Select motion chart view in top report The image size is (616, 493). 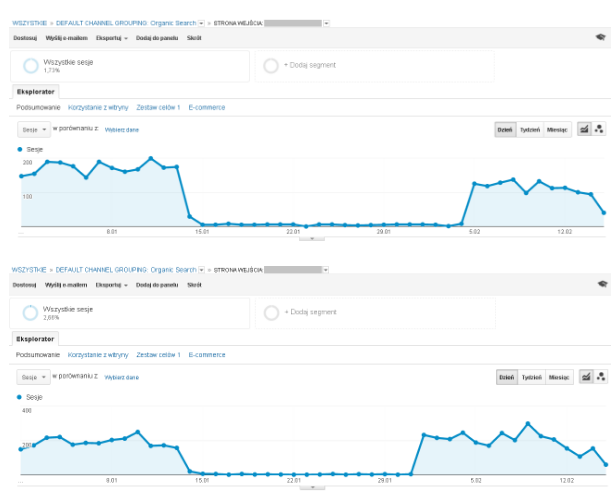[x=599, y=129]
